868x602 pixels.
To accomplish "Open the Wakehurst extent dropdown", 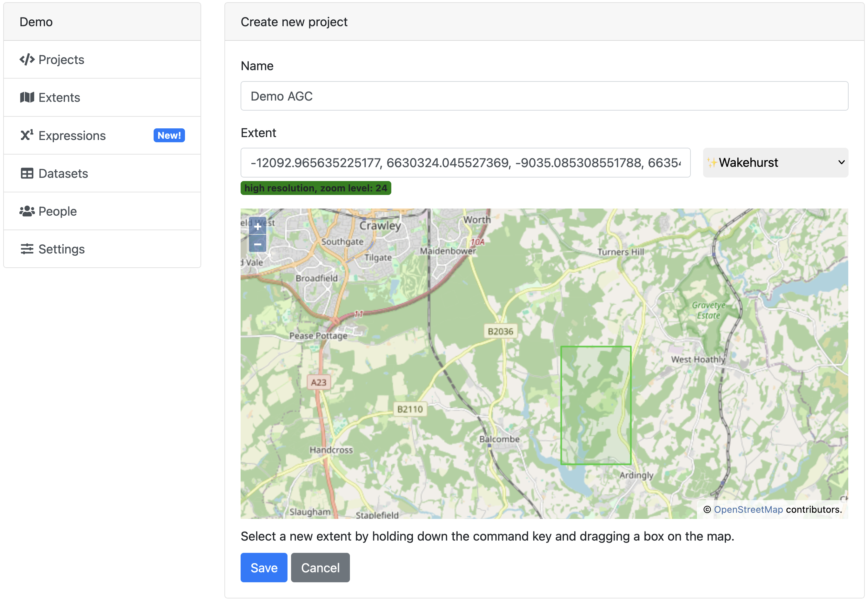I will pyautogui.click(x=775, y=163).
